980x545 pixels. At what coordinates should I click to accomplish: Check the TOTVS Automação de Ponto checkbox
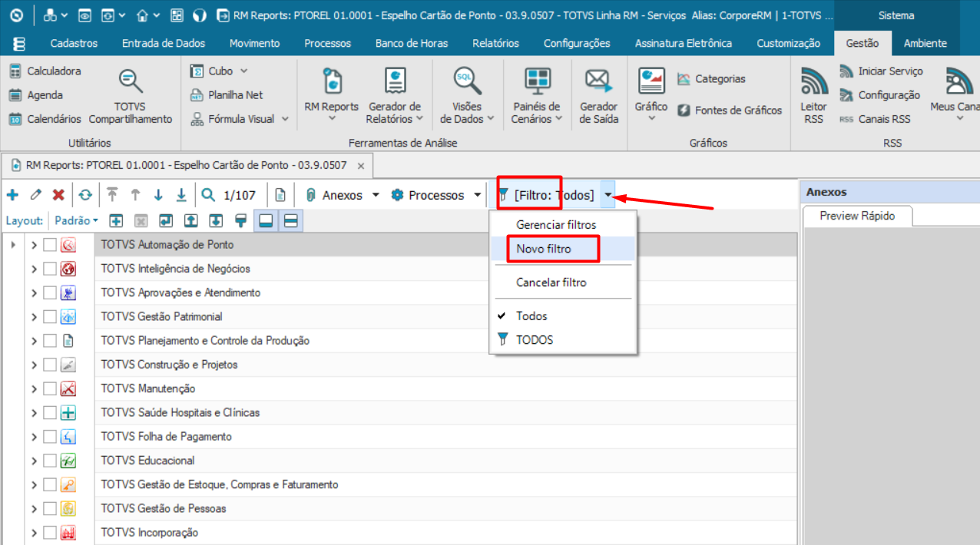coord(50,245)
